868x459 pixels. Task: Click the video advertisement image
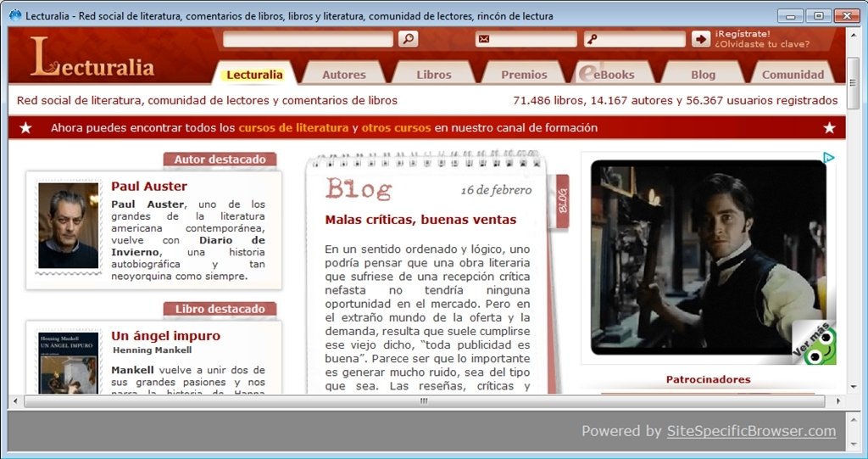coord(709,258)
